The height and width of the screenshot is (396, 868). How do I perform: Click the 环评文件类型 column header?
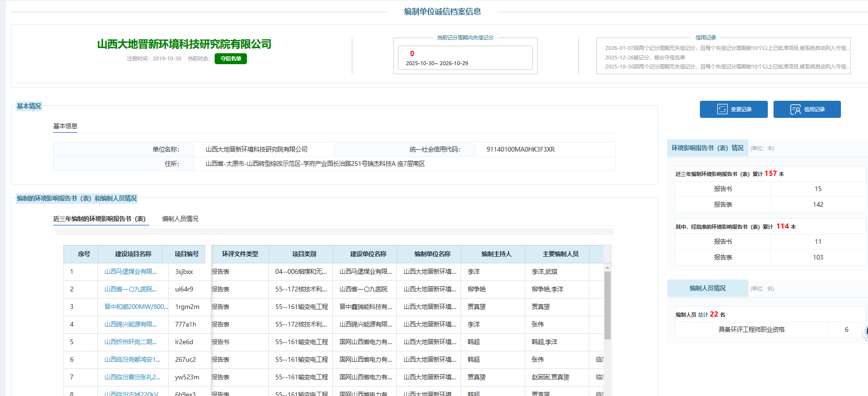(x=240, y=254)
